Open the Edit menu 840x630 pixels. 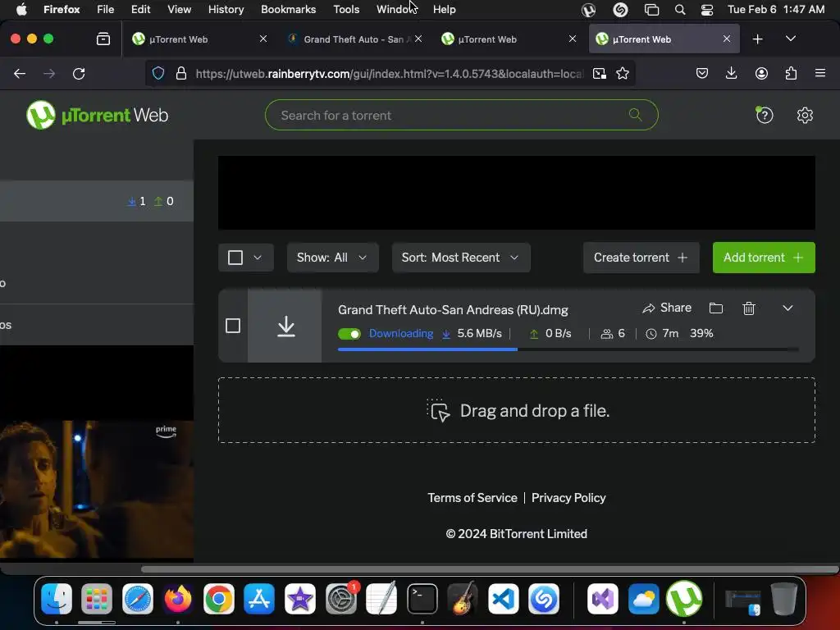140,9
